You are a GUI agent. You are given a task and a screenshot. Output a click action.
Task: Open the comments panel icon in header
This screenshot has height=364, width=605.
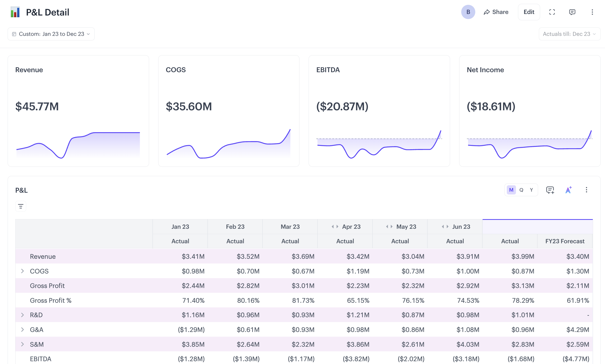coord(572,12)
